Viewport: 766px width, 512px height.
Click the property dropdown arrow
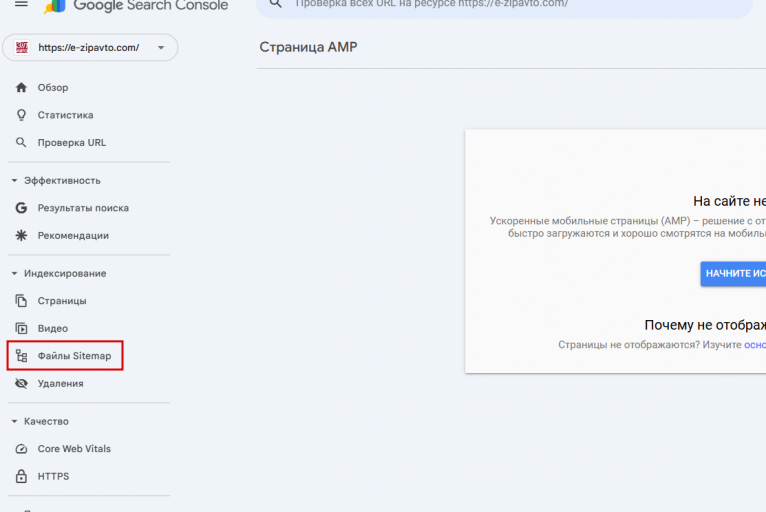point(161,47)
